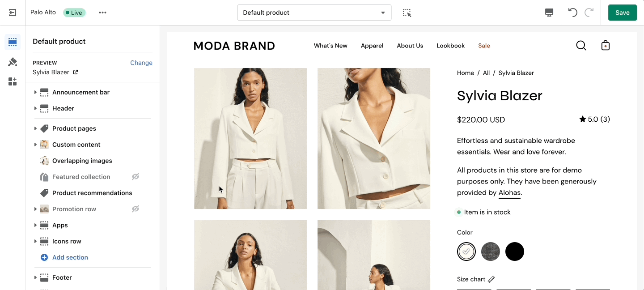
Task: Expand the Announcement bar section
Action: tap(35, 92)
